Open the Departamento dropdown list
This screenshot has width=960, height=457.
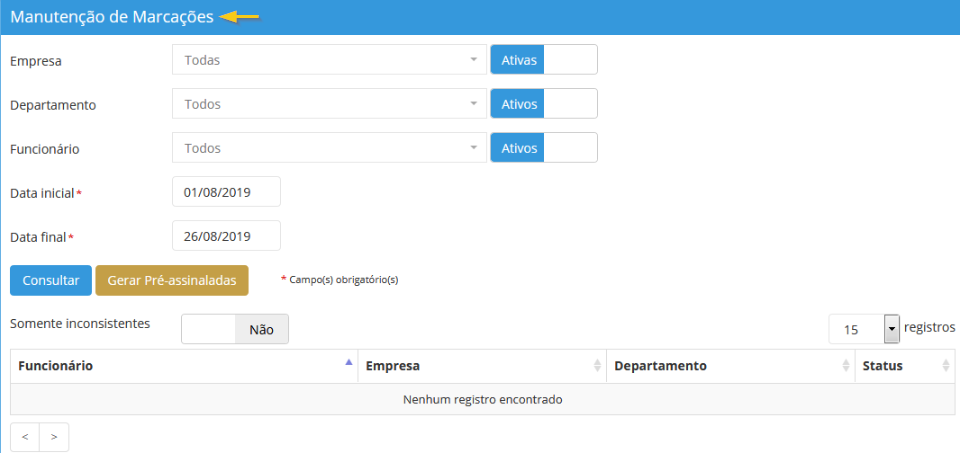click(x=329, y=104)
